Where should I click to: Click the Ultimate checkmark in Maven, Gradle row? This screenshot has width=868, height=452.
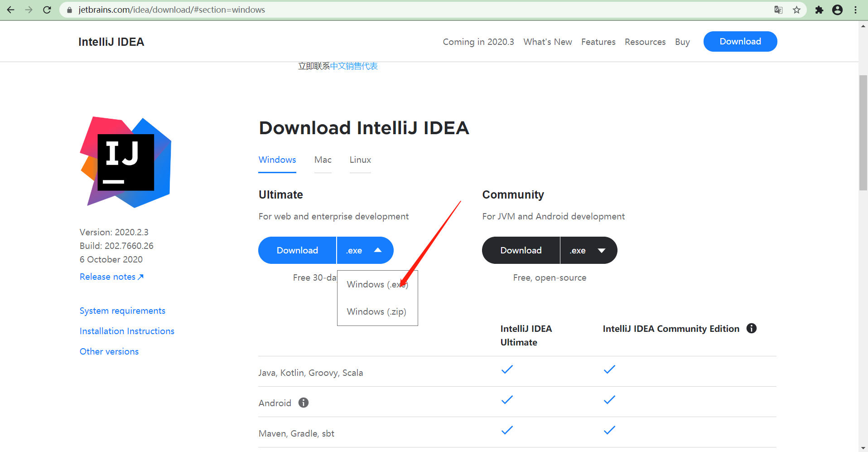point(507,430)
